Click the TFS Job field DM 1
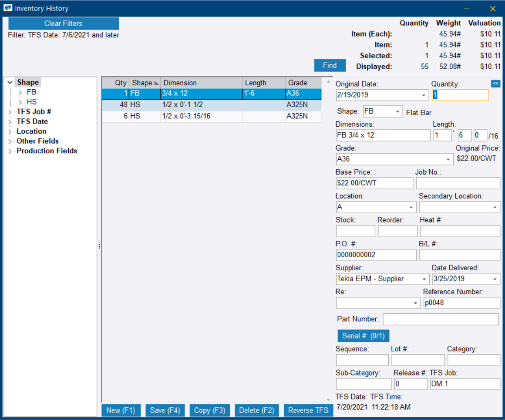The image size is (505, 420). coord(465,384)
